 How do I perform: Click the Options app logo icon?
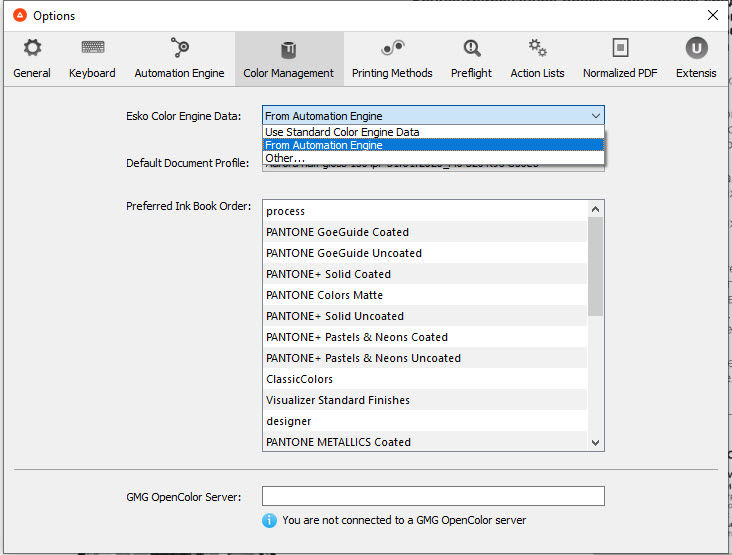pyautogui.click(x=20, y=15)
